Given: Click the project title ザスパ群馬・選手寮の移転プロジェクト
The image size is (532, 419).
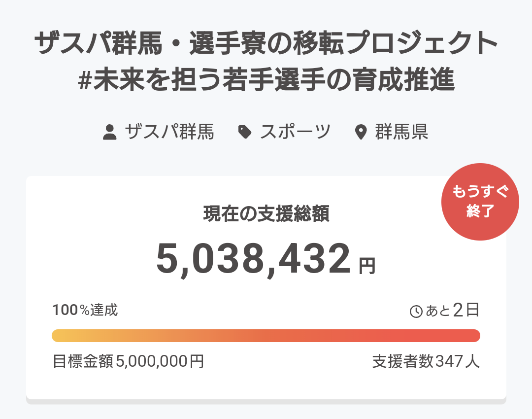Looking at the screenshot, I should click(x=266, y=43).
